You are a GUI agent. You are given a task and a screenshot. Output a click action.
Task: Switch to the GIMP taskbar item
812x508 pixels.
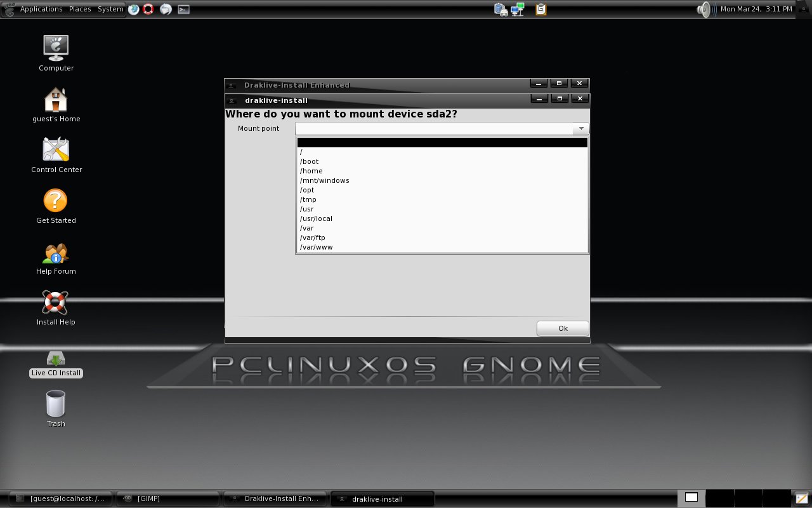point(167,498)
